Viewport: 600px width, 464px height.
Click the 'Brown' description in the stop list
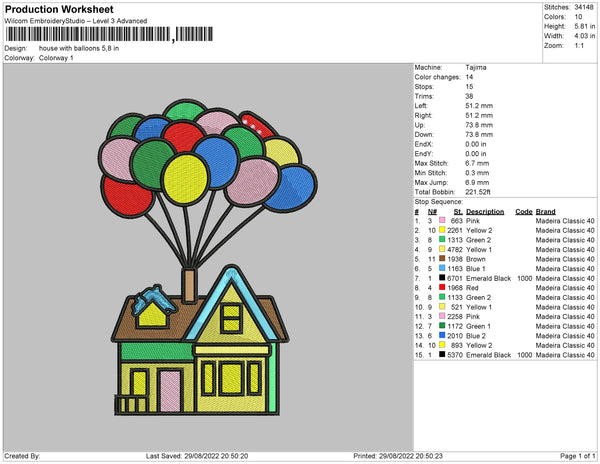pyautogui.click(x=476, y=259)
